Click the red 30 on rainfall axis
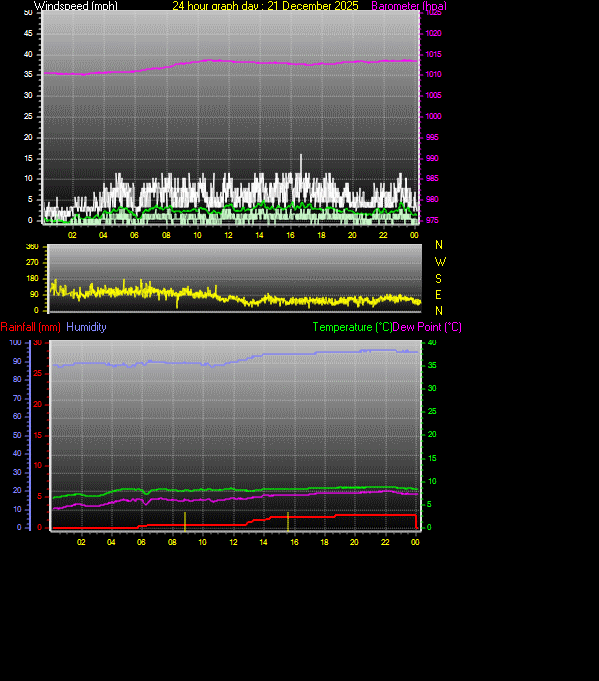This screenshot has height=681, width=599. coord(38,343)
